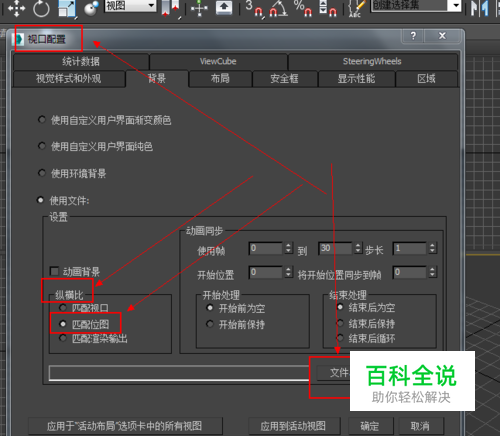Click the 将开始位置同步到帧 spinner arrows
Screen dimensions: 500x436
pos(432,272)
